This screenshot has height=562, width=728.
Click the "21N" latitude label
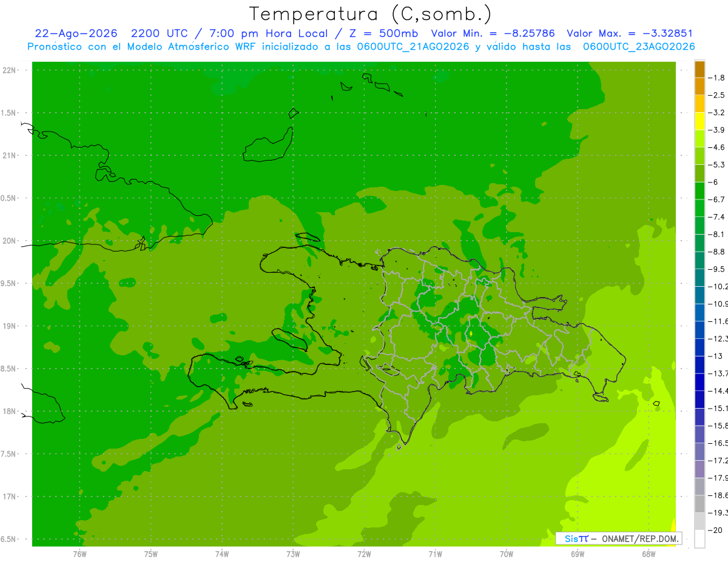tap(10, 156)
